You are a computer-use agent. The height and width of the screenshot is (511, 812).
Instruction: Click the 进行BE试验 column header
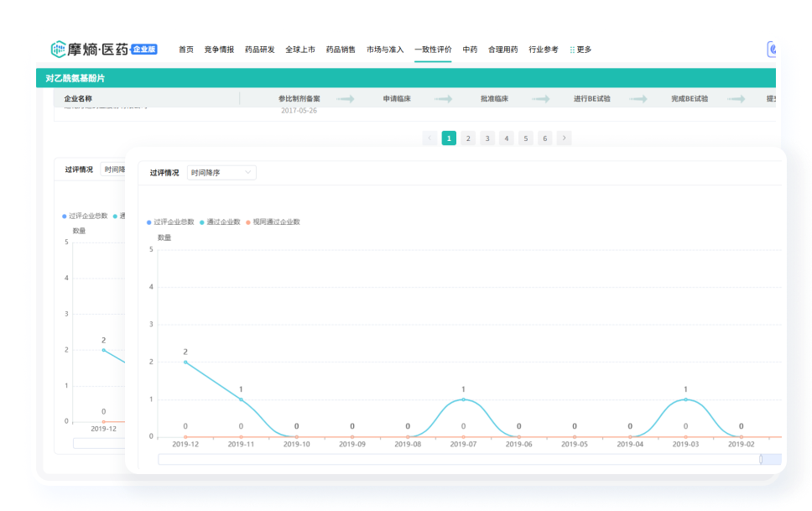point(592,98)
